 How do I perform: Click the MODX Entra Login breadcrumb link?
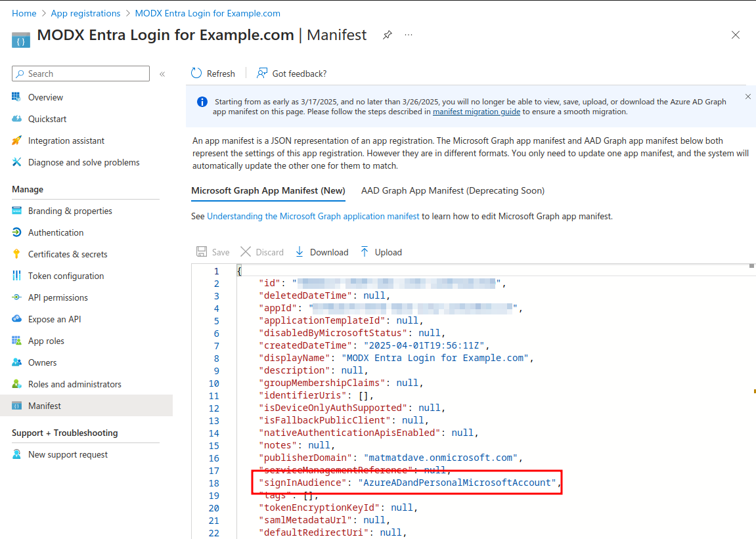(208, 14)
